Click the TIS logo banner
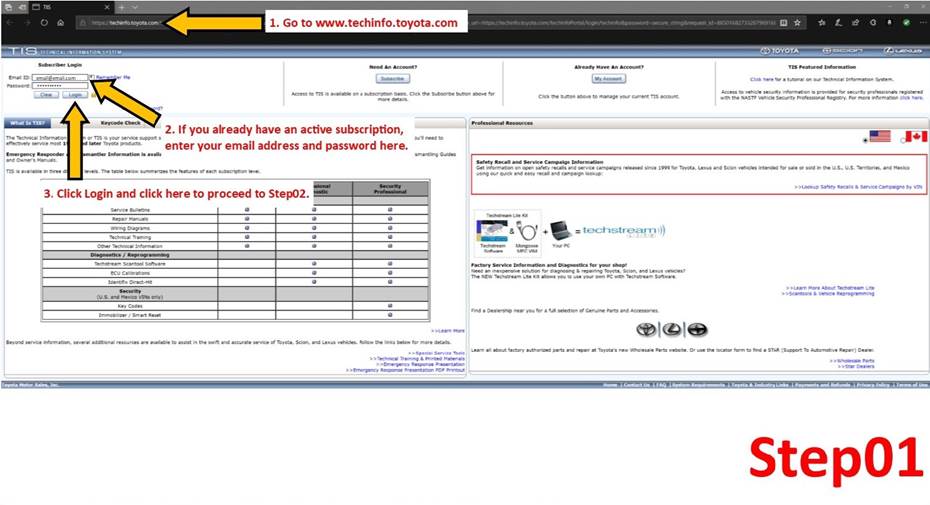The width and height of the screenshot is (930, 505). click(65, 52)
